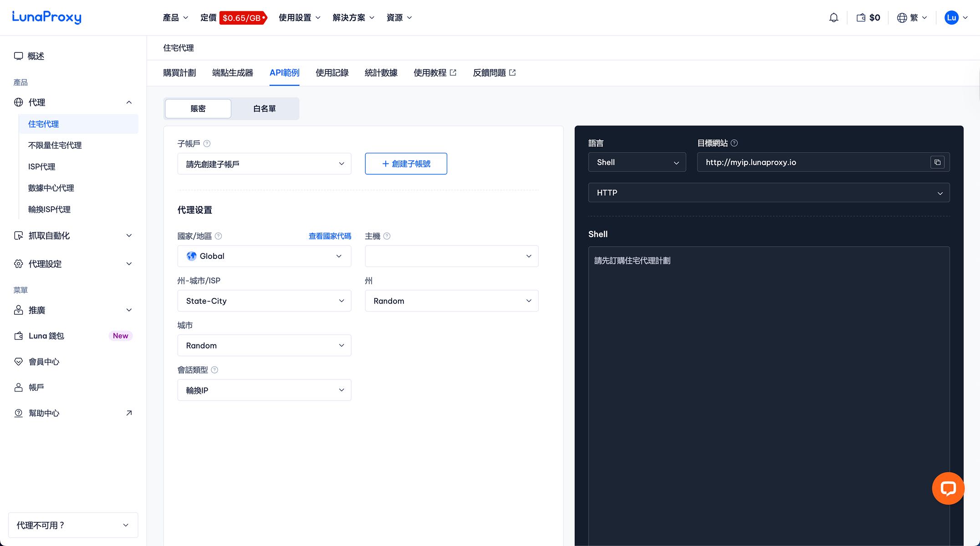Open the 主機 dropdown

[x=452, y=256]
